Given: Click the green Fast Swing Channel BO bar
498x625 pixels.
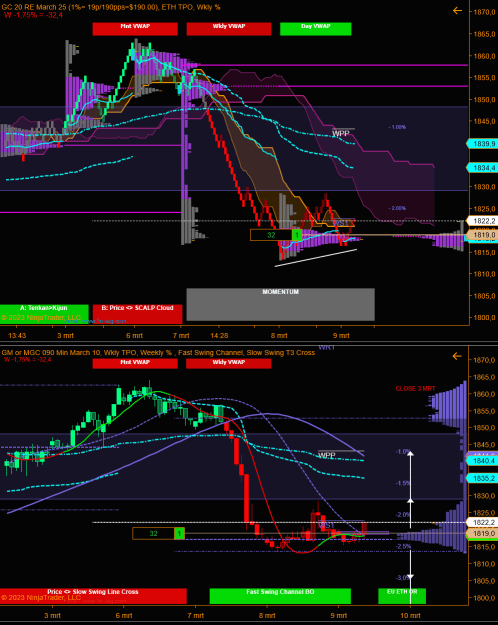Looking at the screenshot, I should [x=280, y=596].
